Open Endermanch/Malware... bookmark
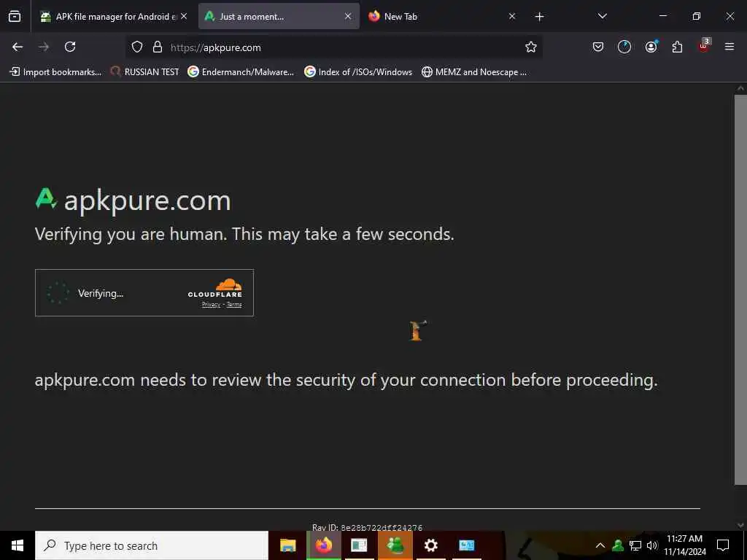Image resolution: width=747 pixels, height=560 pixels. 241,72
